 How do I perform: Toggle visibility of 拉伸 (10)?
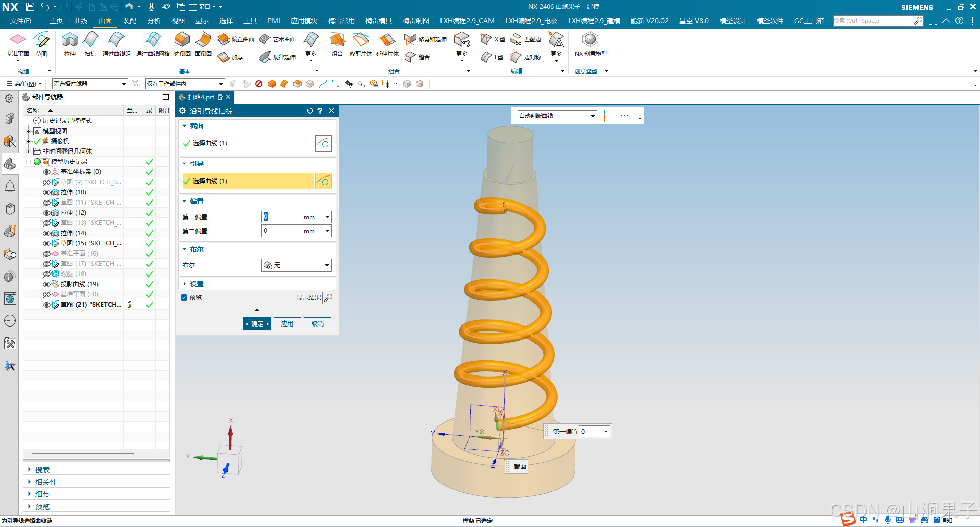pyautogui.click(x=46, y=192)
